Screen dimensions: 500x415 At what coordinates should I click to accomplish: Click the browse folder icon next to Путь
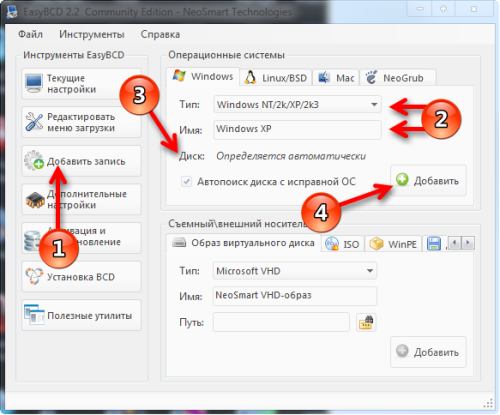(x=366, y=322)
